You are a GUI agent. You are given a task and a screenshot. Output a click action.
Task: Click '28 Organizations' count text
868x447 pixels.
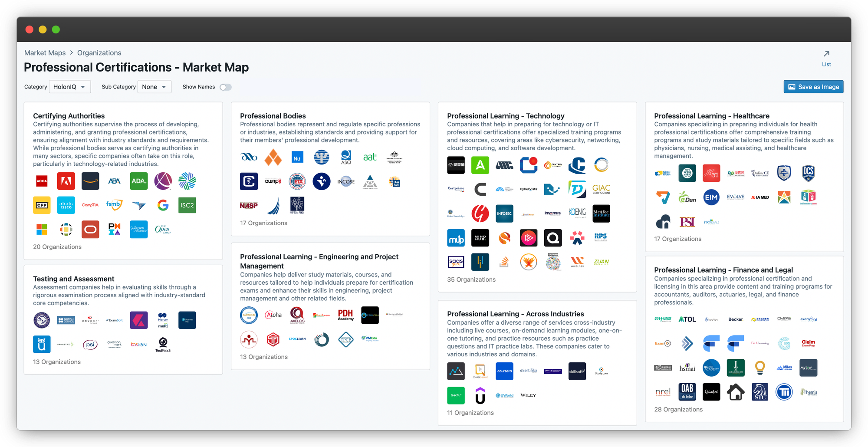(x=678, y=409)
